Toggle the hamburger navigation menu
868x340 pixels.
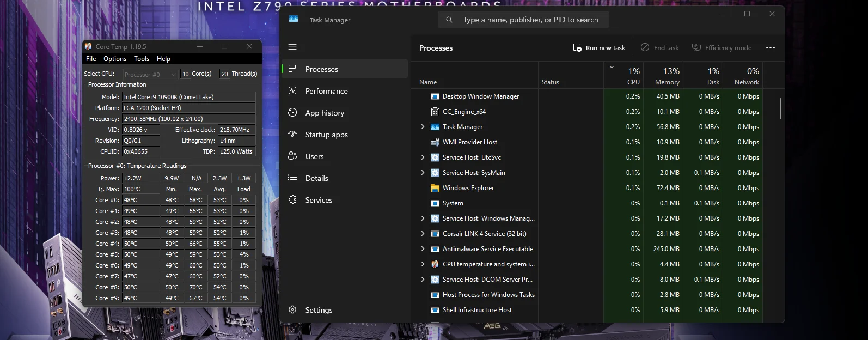tap(292, 47)
